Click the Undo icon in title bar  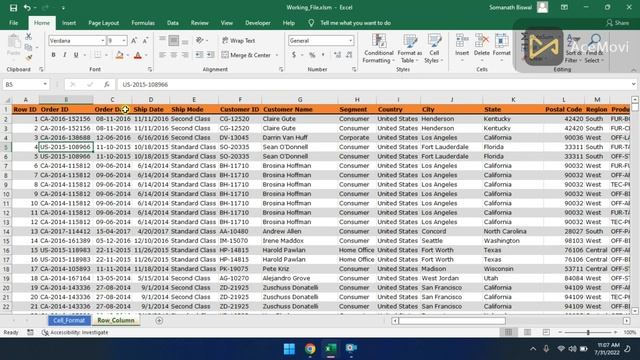click(x=27, y=7)
